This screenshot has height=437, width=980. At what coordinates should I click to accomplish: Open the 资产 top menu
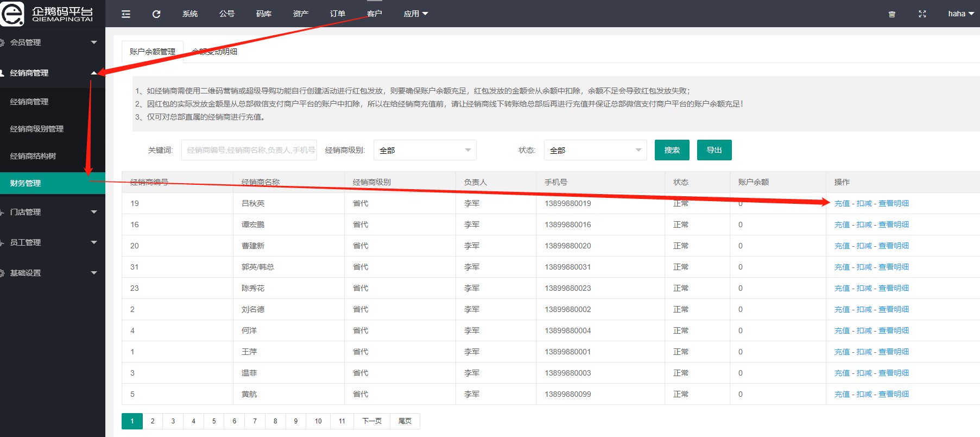301,14
